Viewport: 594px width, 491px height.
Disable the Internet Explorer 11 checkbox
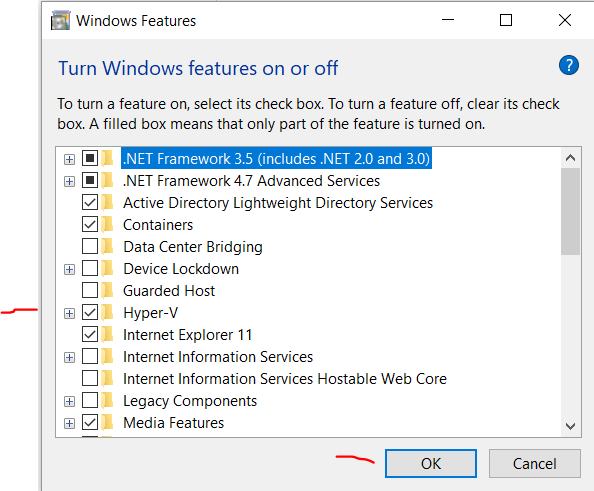coord(90,335)
